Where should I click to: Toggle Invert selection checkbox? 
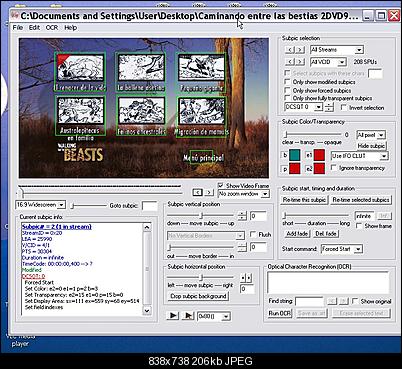[344, 108]
